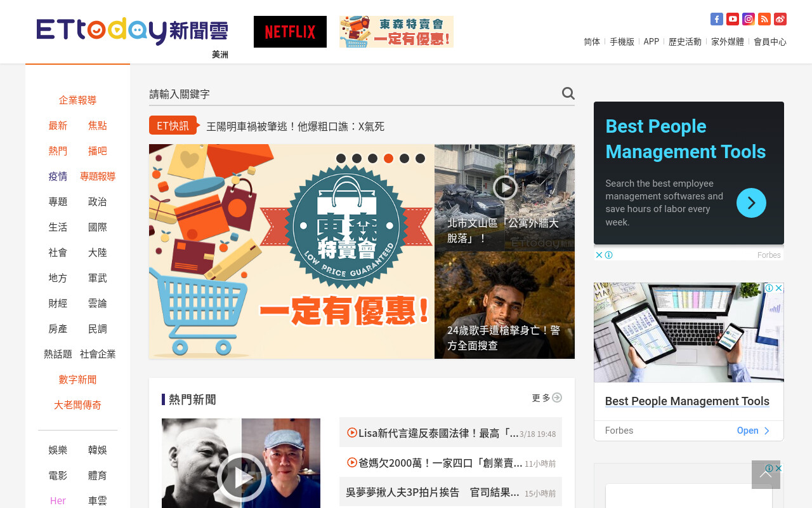This screenshot has width=812, height=508.
Task: Open 更多 arrow in 熱門新聞
Action: coord(557,398)
